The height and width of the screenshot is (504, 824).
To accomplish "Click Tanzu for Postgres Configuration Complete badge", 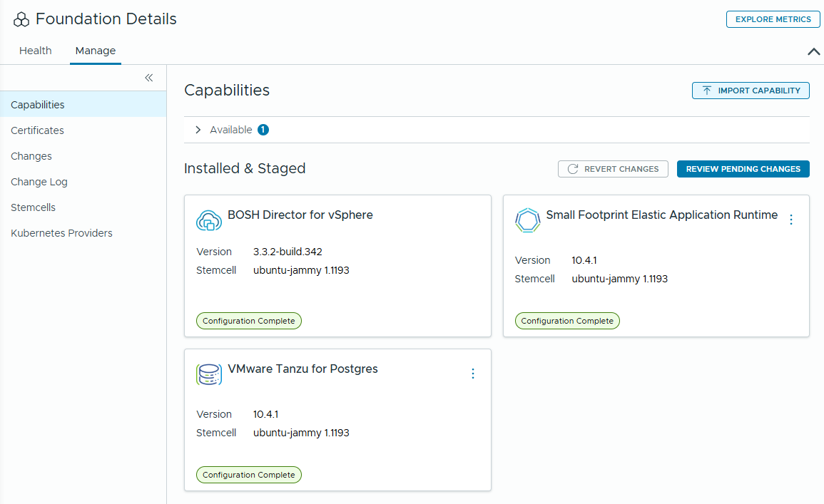I will 248,475.
